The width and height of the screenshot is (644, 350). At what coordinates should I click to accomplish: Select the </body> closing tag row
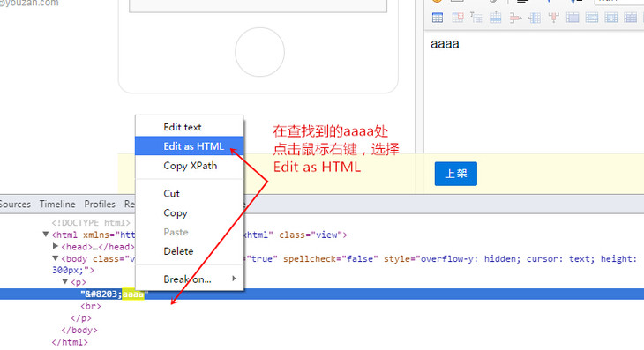[79, 330]
